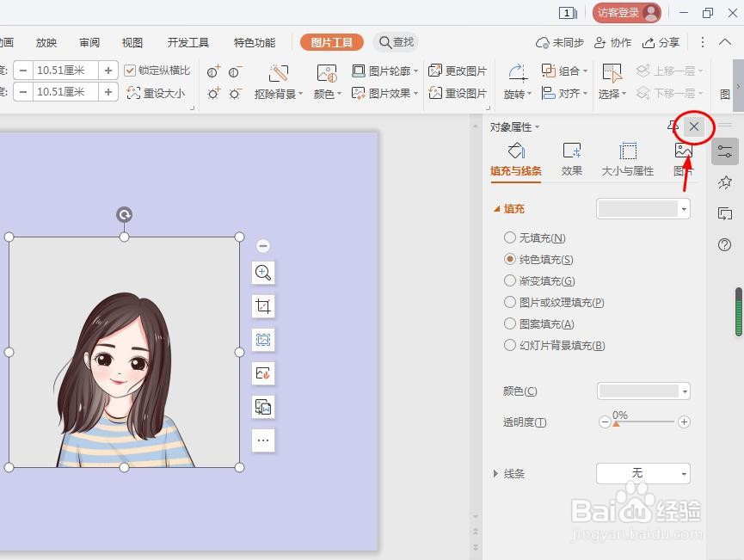
Task: Activate the crop tool next to the picture
Action: [x=263, y=305]
